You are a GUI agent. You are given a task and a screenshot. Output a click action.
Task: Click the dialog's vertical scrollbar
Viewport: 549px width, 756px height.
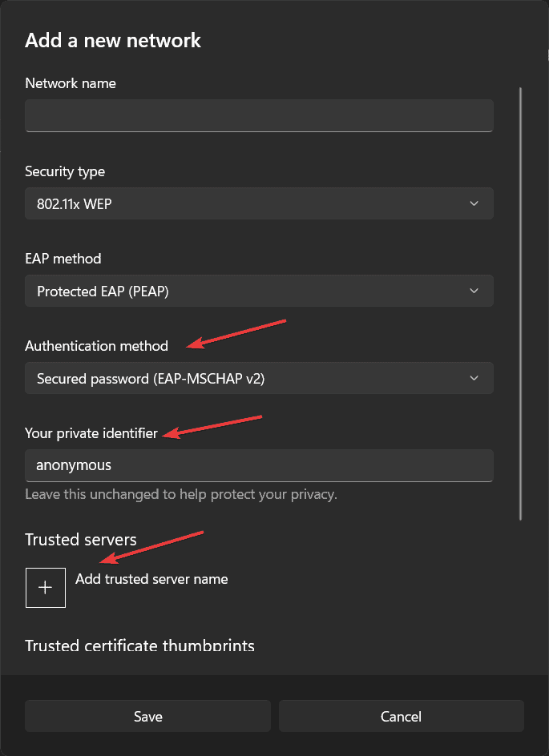(x=520, y=304)
